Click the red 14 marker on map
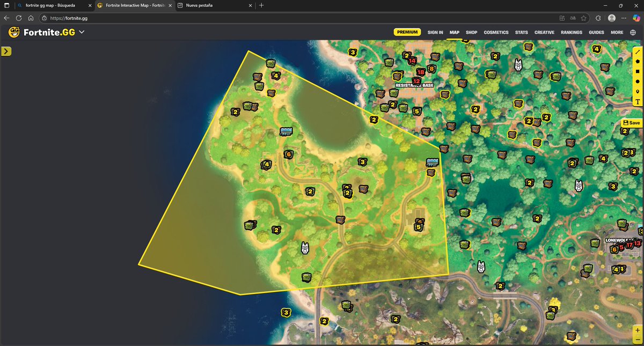 pos(412,61)
